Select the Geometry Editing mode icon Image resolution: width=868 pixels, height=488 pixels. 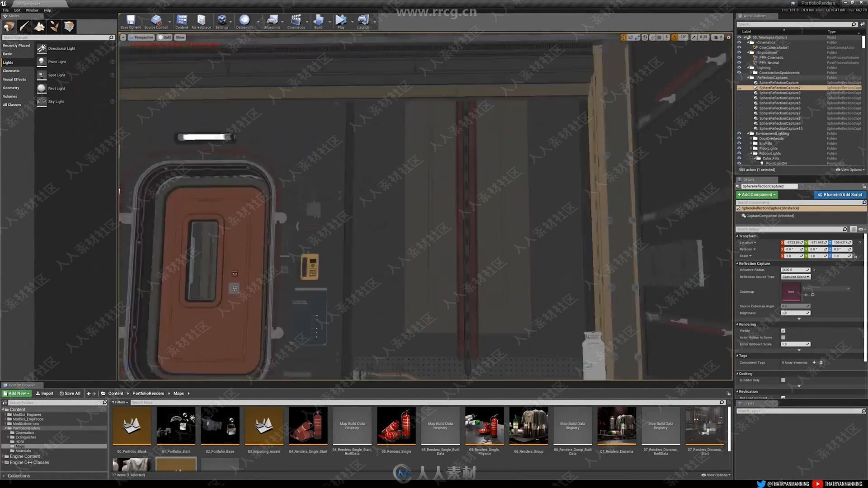coord(69,27)
